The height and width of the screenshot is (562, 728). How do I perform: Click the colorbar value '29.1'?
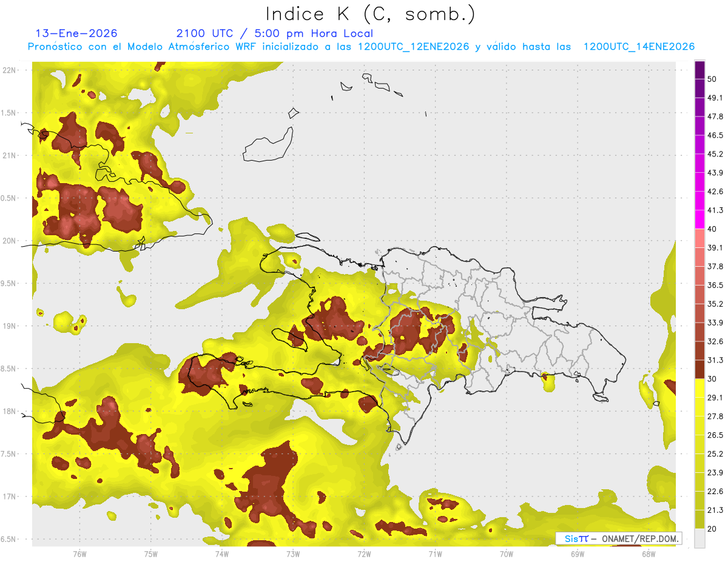pos(715,398)
